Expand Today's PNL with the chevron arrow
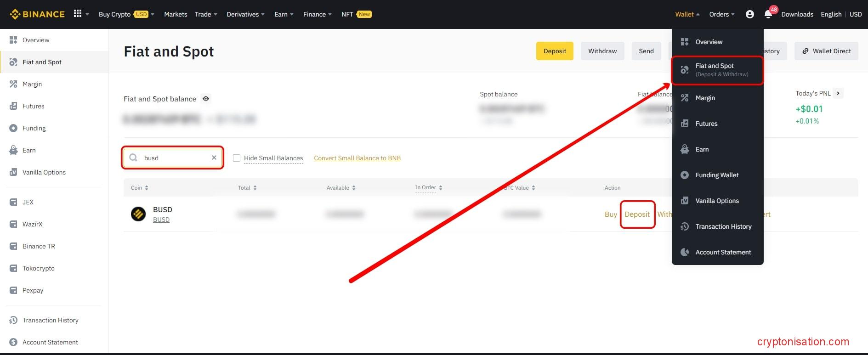868x355 pixels. click(838, 93)
